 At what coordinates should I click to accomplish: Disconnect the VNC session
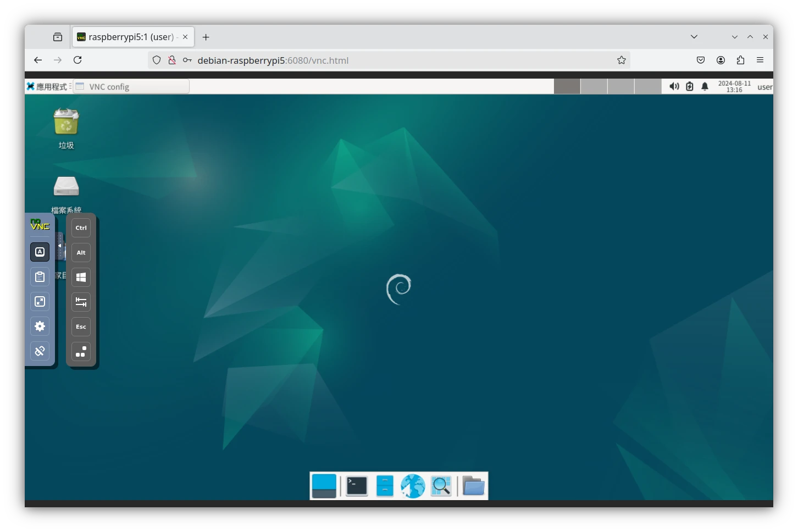(40, 351)
